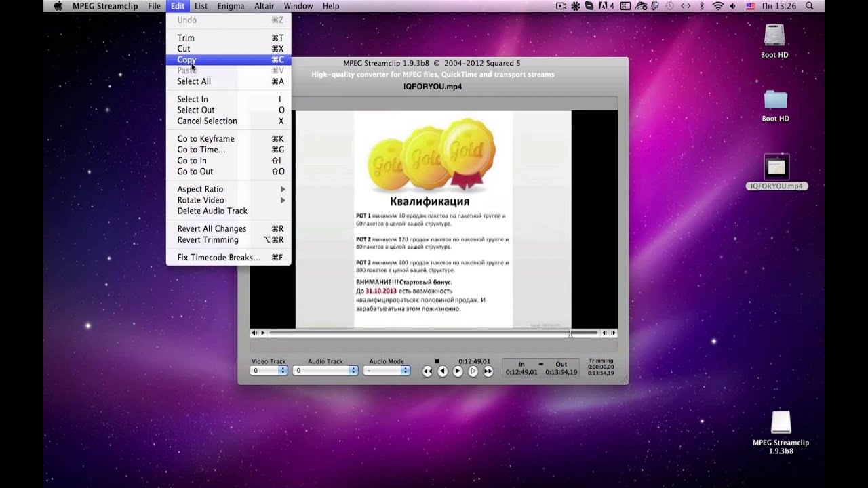
Task: Open the Audio Track dropdown
Action: [x=325, y=371]
